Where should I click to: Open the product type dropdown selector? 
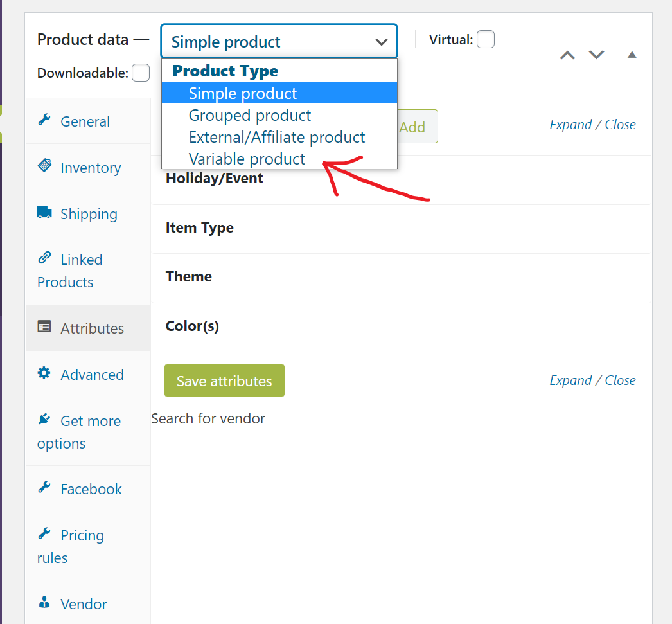pos(279,42)
